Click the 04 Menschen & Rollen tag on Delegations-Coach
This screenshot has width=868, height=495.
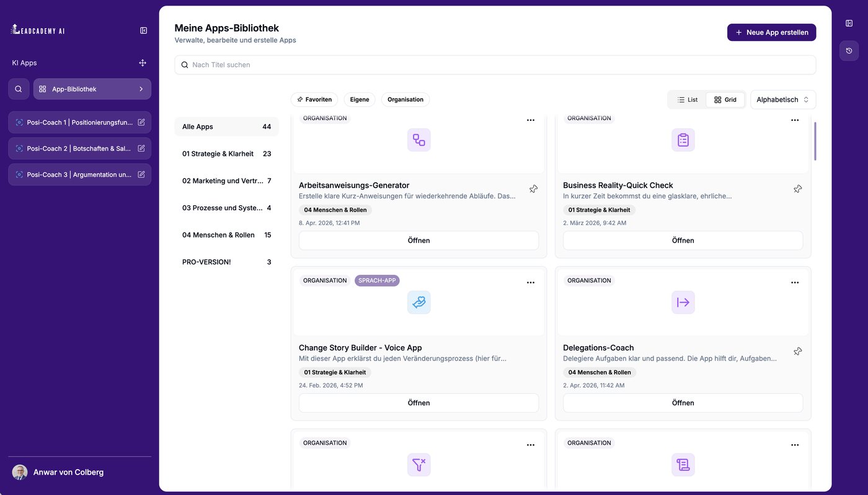pyautogui.click(x=600, y=372)
